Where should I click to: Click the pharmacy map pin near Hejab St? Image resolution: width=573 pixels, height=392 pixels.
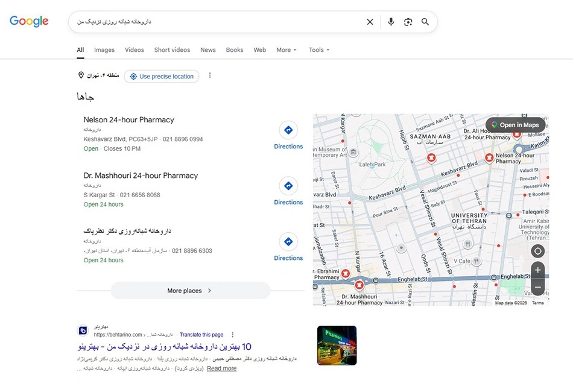432,158
